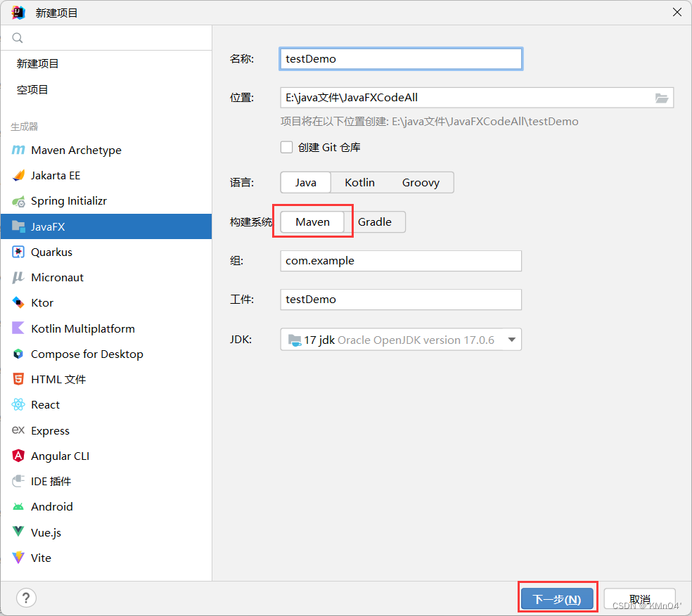Expand the search field at the top left
Image resolution: width=692 pixels, height=616 pixels.
coord(18,37)
